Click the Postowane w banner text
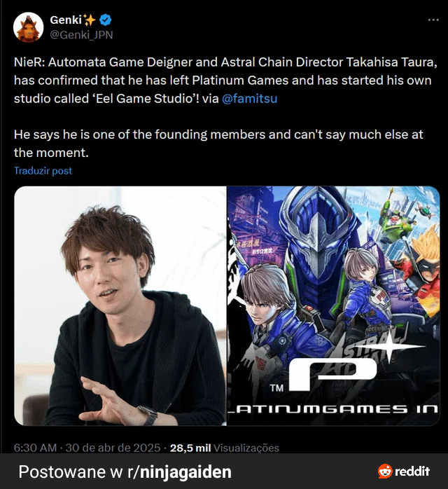The height and width of the screenshot is (489, 448). pos(71,472)
